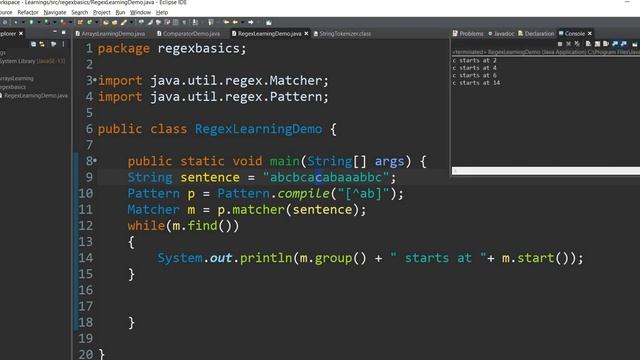Screen dimensions: 640x360
Task: Create a New Java Class from toolbar
Action: point(89,22)
